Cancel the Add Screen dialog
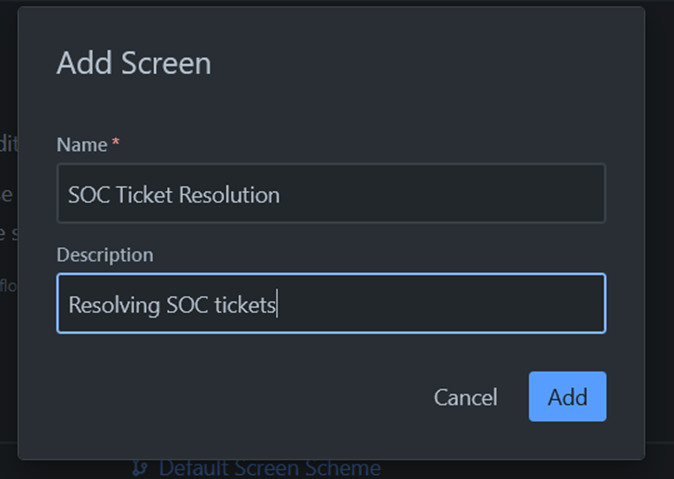 tap(465, 397)
